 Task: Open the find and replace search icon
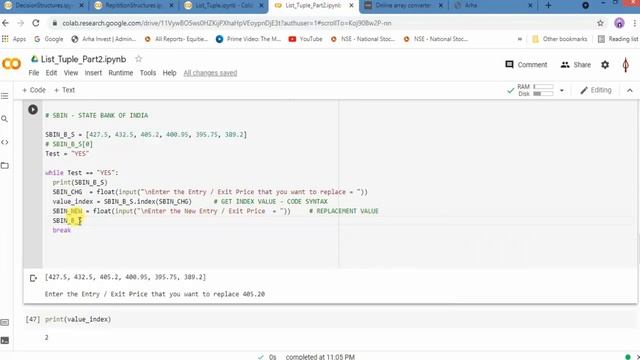[5, 119]
